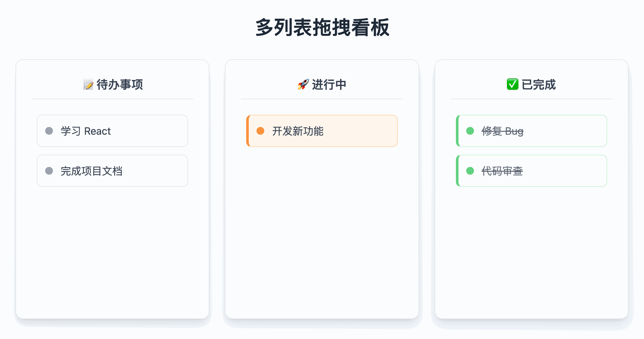Select the 开发新功能 task card
644x339 pixels.
322,131
